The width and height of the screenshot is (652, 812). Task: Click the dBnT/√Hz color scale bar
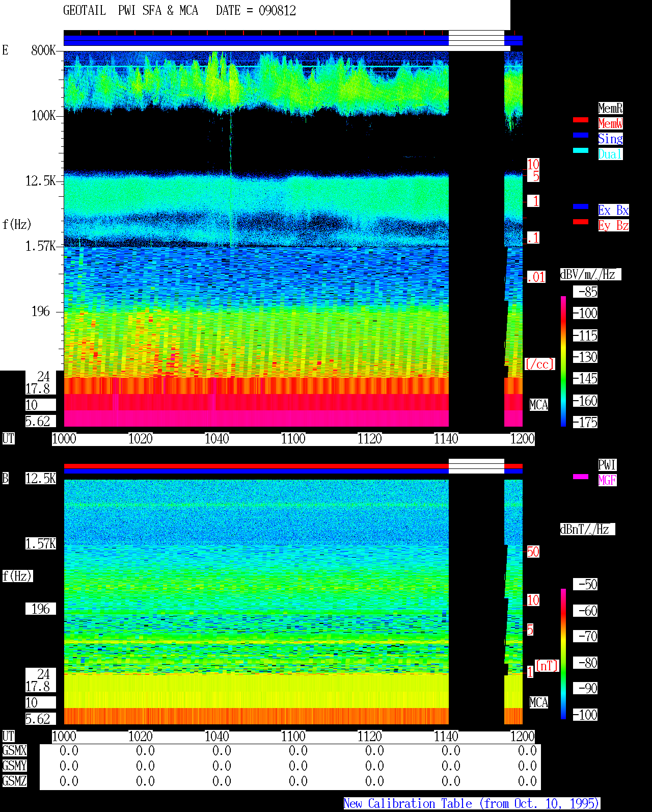click(x=563, y=654)
